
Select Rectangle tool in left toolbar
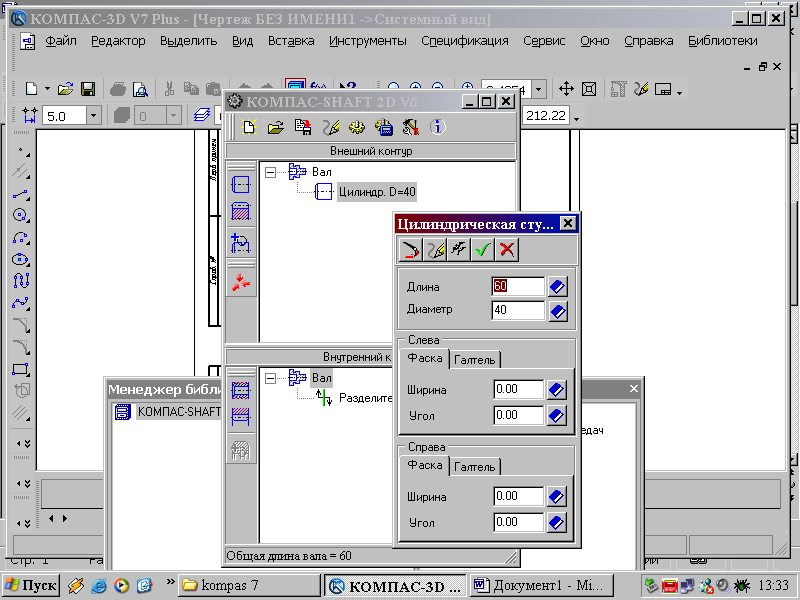click(x=21, y=369)
